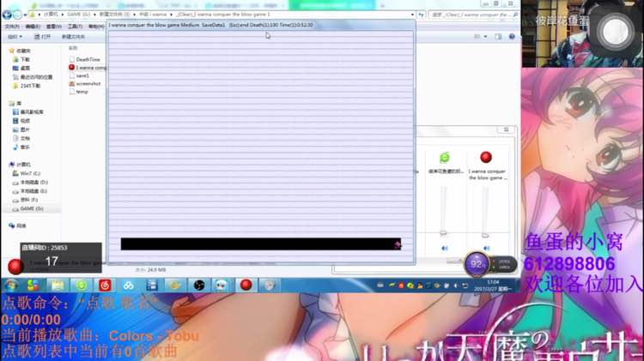Click the change view icon in Explorer toolbar

click(x=477, y=37)
